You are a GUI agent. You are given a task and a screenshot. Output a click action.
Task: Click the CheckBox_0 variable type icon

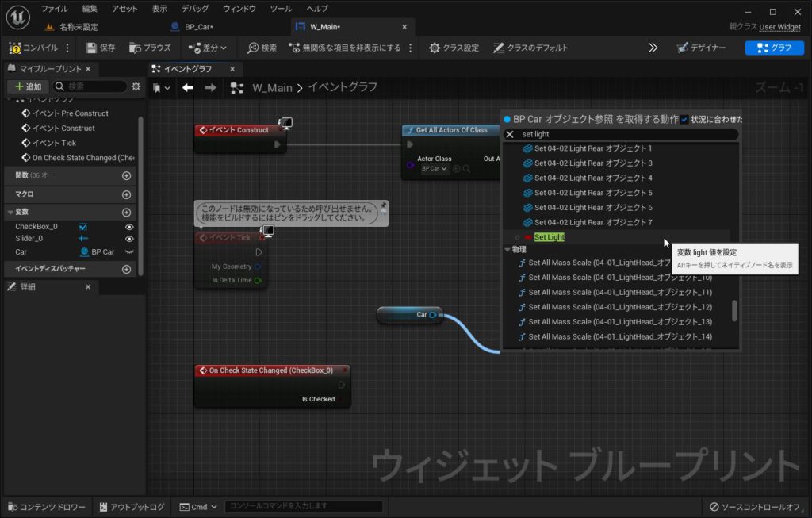[82, 227]
